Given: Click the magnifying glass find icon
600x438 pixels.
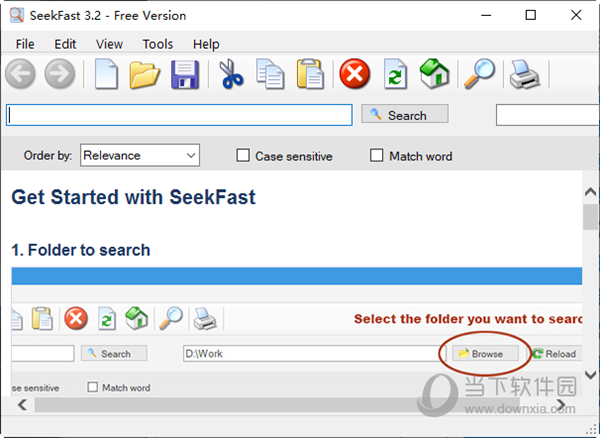Looking at the screenshot, I should [x=480, y=74].
